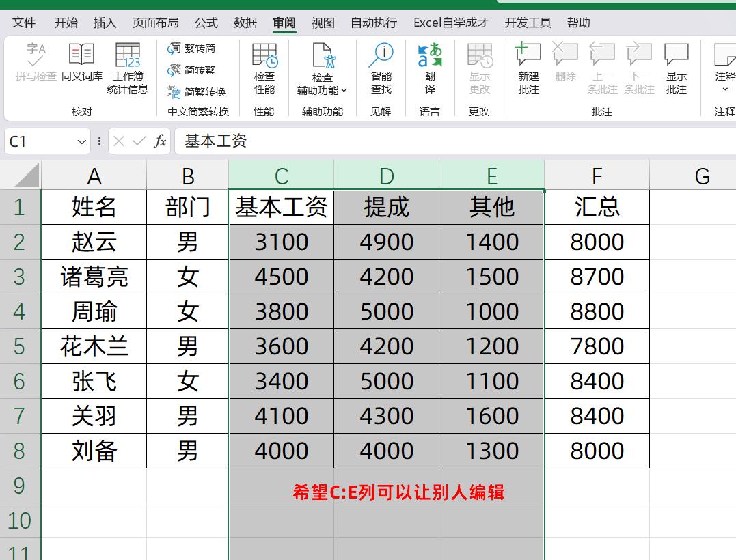Click the 删除 comment icon
The height and width of the screenshot is (560, 736).
coord(565,53)
